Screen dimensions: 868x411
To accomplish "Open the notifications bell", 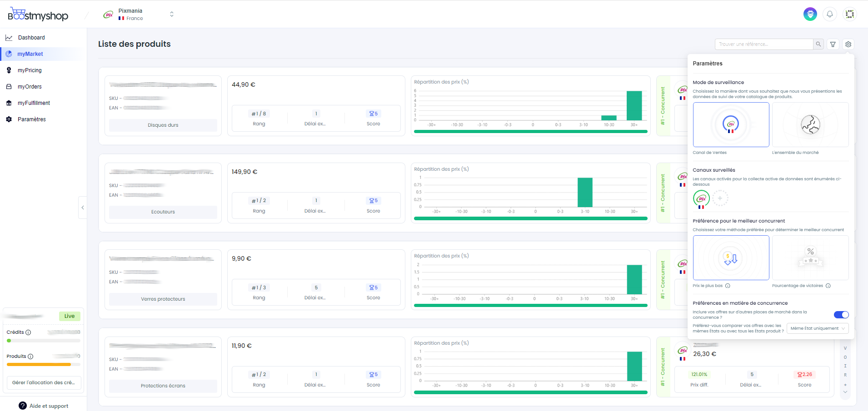I will coord(830,14).
